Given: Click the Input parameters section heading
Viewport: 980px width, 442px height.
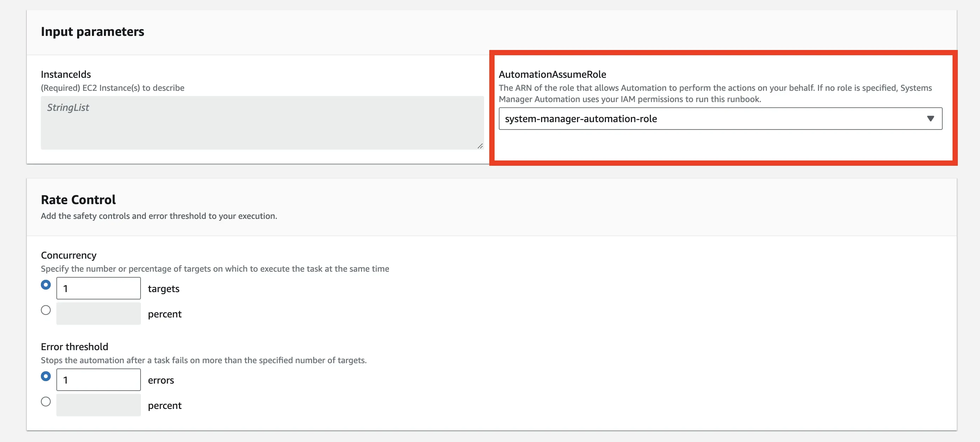Looking at the screenshot, I should pos(92,32).
